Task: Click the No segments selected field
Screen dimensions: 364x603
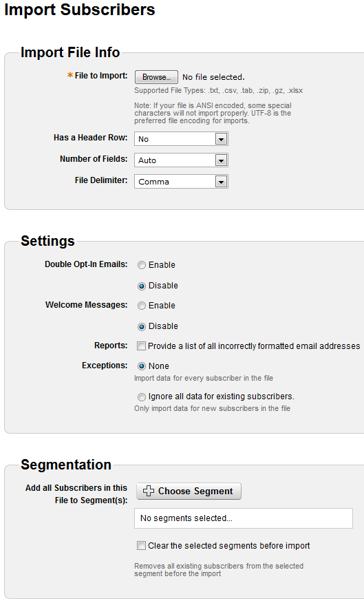Action: [244, 518]
